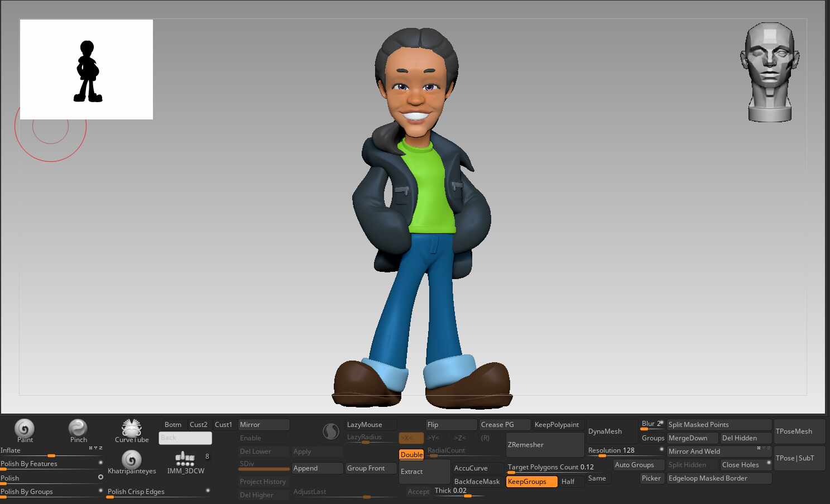Click the Append button

point(317,468)
